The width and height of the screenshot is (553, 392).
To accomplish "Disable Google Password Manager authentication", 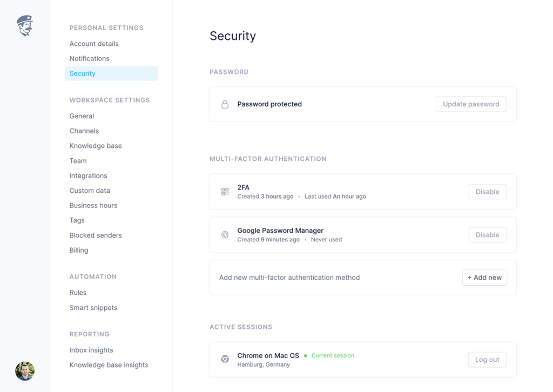I will [x=487, y=235].
